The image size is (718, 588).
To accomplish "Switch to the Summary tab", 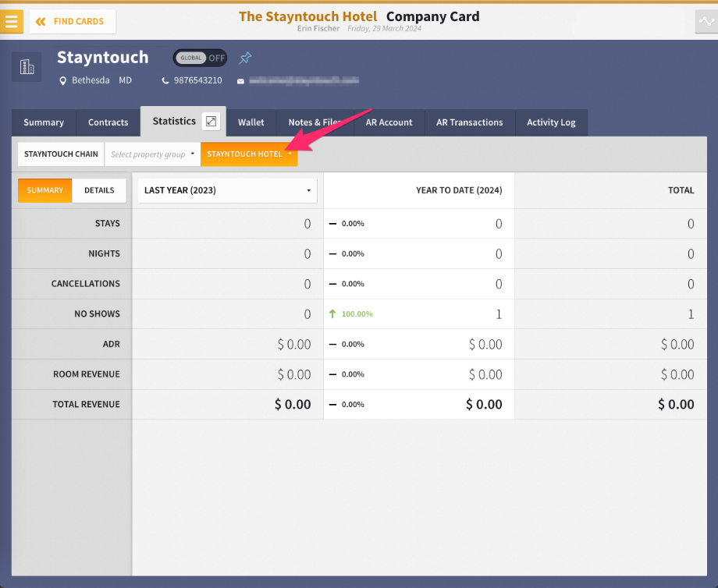I will tap(44, 122).
